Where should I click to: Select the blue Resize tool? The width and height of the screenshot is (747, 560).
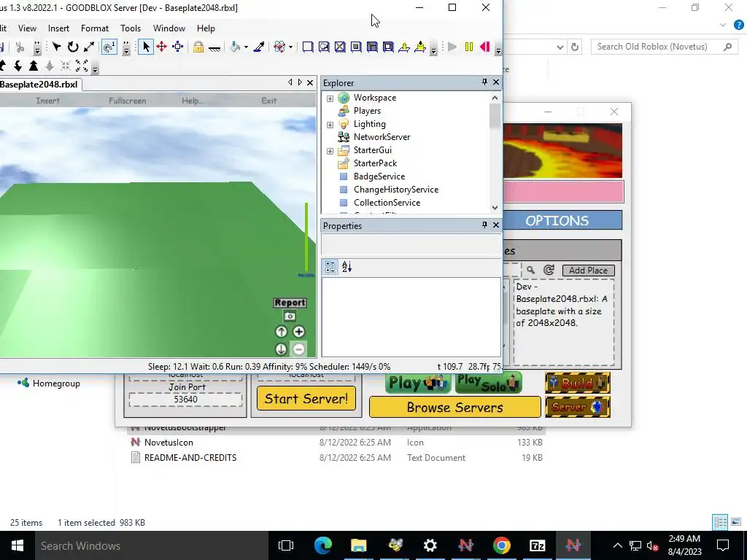[178, 47]
